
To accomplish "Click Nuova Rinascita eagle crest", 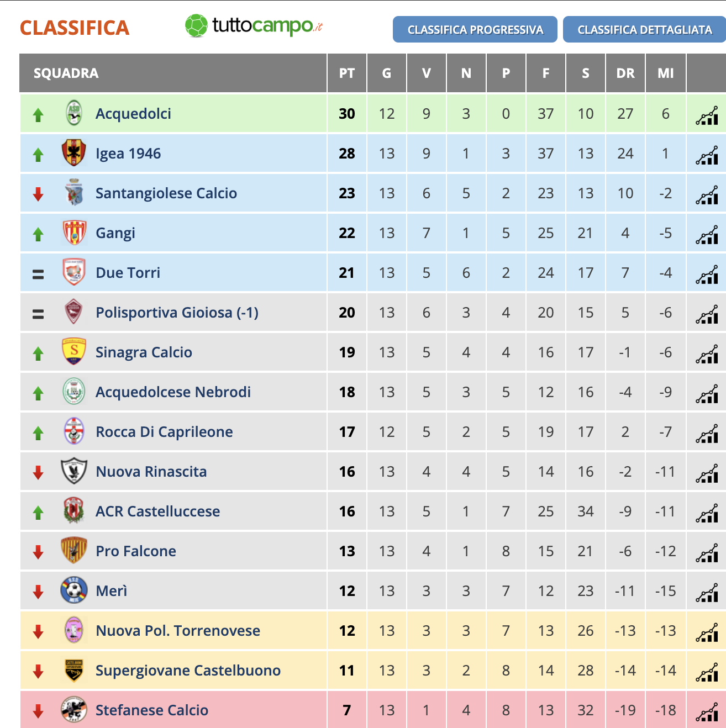I will tap(74, 471).
